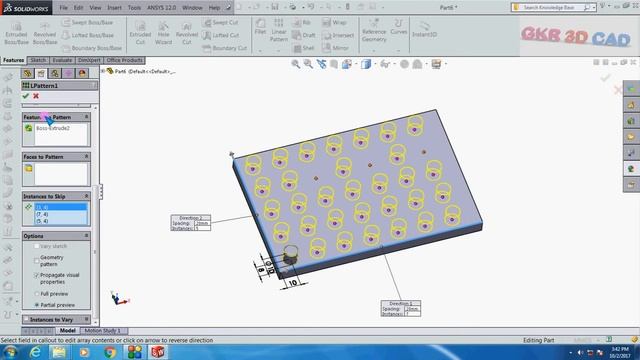640x360 pixels.
Task: Open the View Orientation icon
Action: pyautogui.click(x=347, y=64)
